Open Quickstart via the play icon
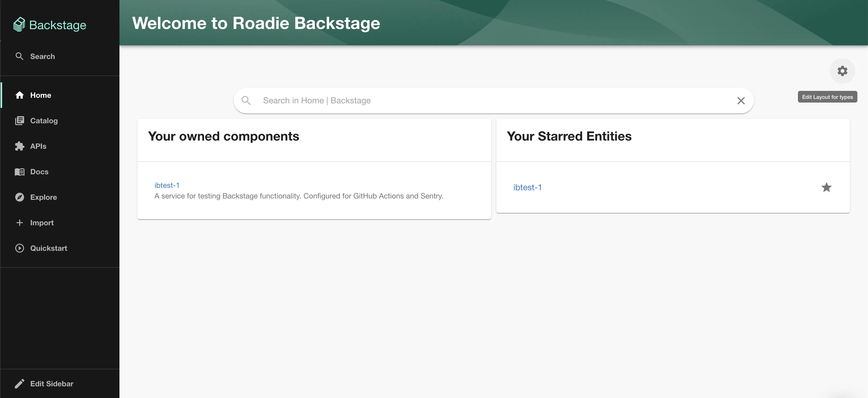Image resolution: width=868 pixels, height=398 pixels. tap(20, 248)
